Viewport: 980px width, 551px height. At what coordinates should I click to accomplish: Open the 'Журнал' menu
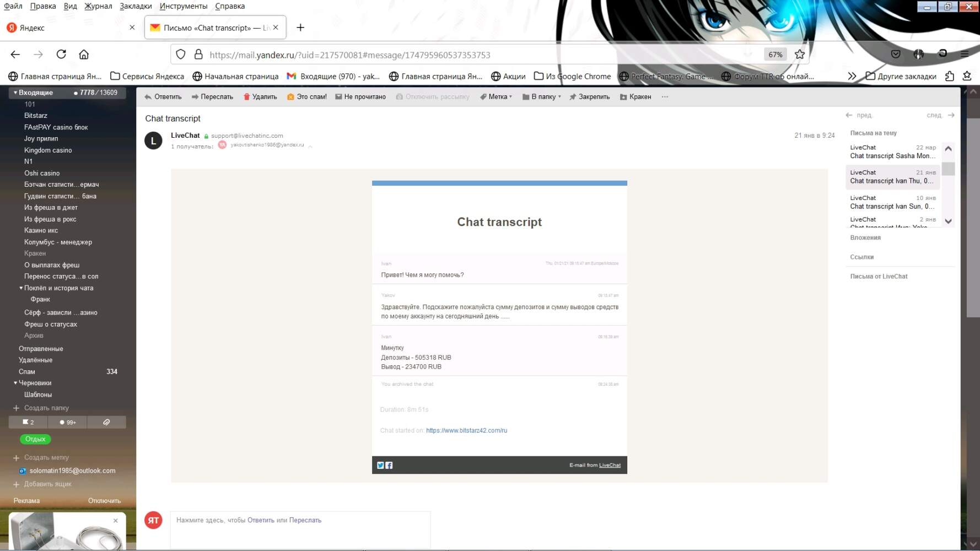(x=98, y=6)
